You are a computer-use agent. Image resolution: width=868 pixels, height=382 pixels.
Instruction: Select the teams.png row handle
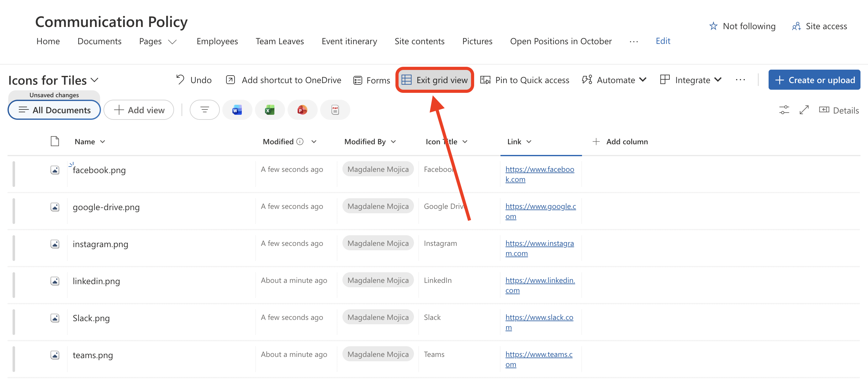14,359
